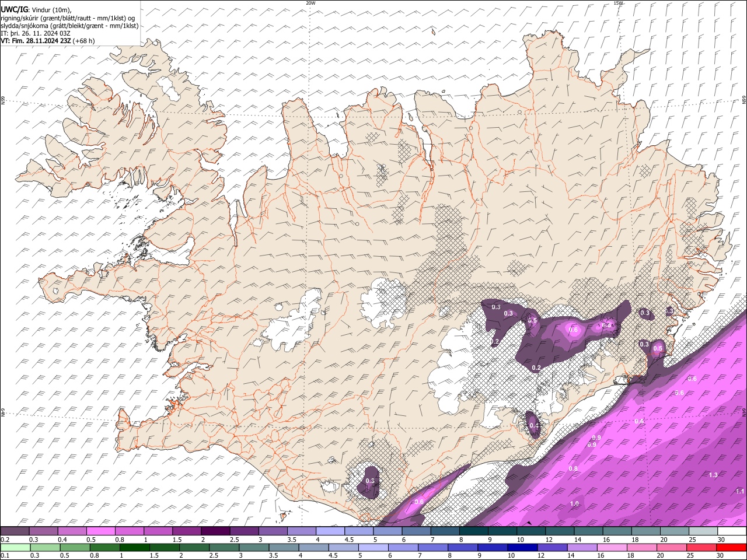This screenshot has height=560, width=747.
Task: Click the bottom-row legend swatch starting at 16
Action: click(x=612, y=547)
